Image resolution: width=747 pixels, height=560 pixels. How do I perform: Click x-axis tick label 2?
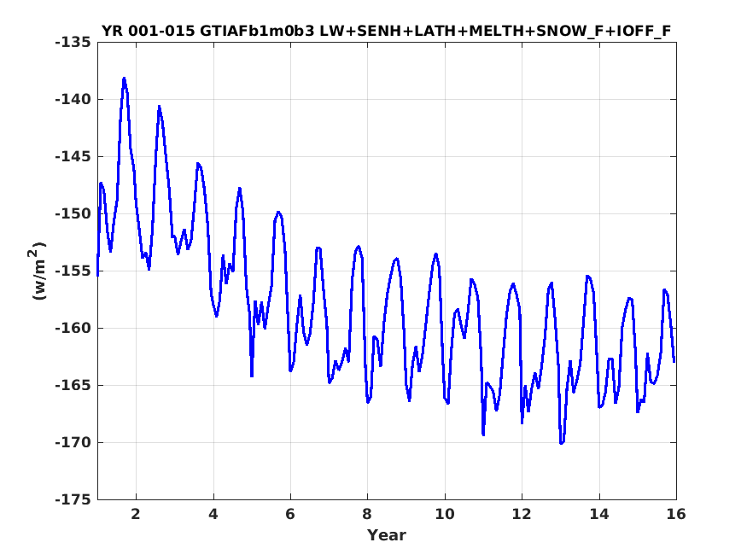[x=136, y=514]
